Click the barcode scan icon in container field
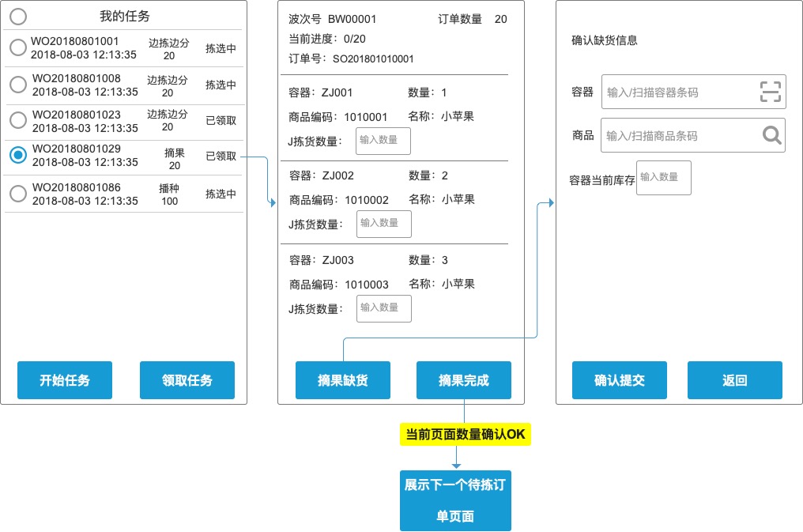The width and height of the screenshot is (803, 532). coord(770,92)
